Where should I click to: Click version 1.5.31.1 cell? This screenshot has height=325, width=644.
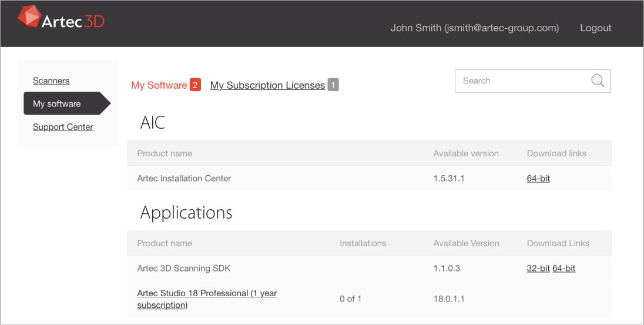[449, 178]
